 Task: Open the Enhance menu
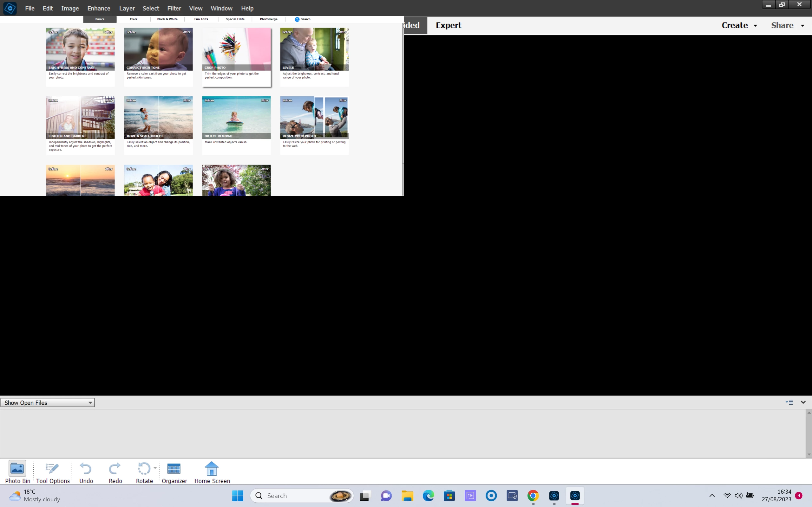[x=98, y=8]
